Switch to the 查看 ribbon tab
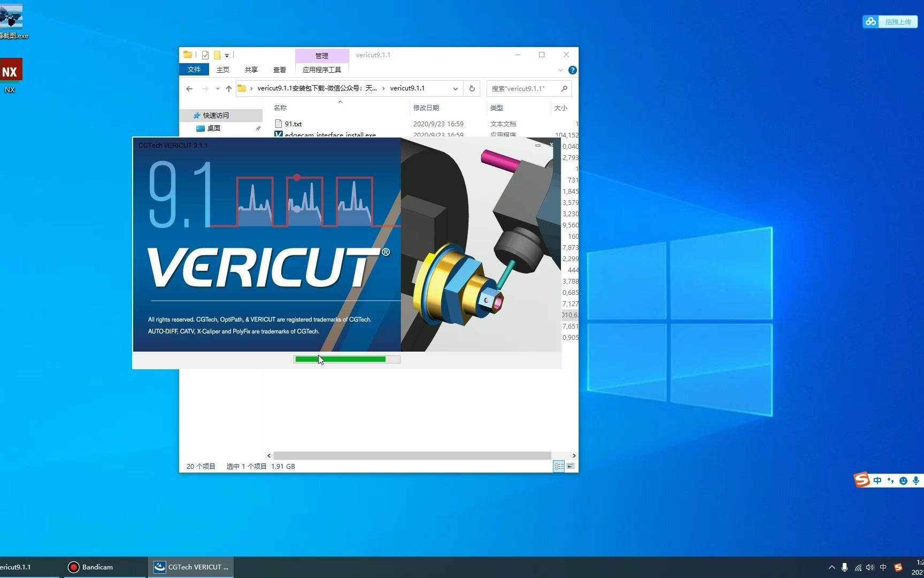This screenshot has width=924, height=578. 279,70
